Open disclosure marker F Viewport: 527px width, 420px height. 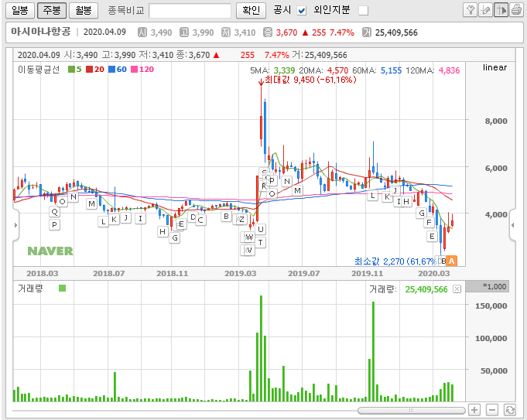[x=429, y=222]
